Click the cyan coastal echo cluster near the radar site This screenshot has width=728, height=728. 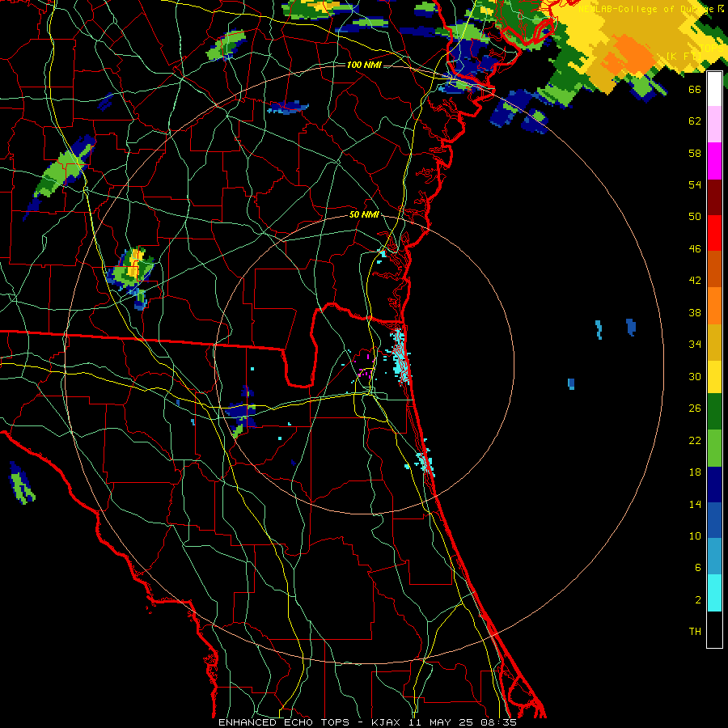pos(400,355)
